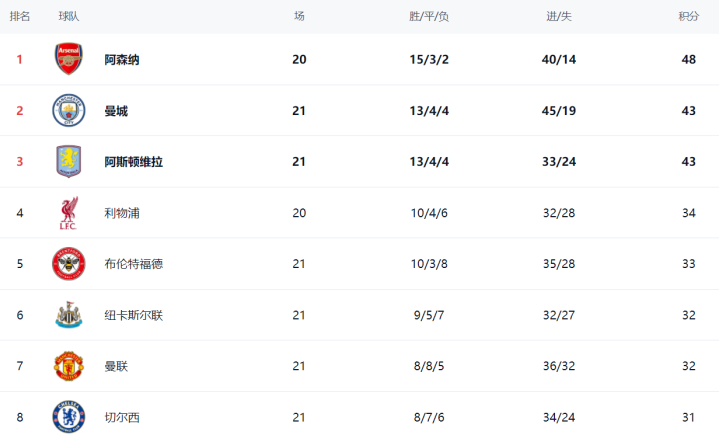Click the Liverpool LFC crest
This screenshot has width=719, height=435.
point(68,213)
